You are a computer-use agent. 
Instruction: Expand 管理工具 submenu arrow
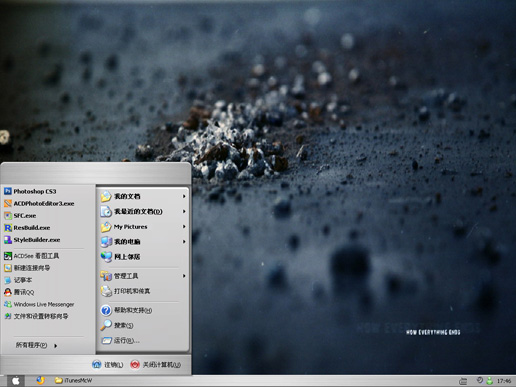(x=184, y=276)
